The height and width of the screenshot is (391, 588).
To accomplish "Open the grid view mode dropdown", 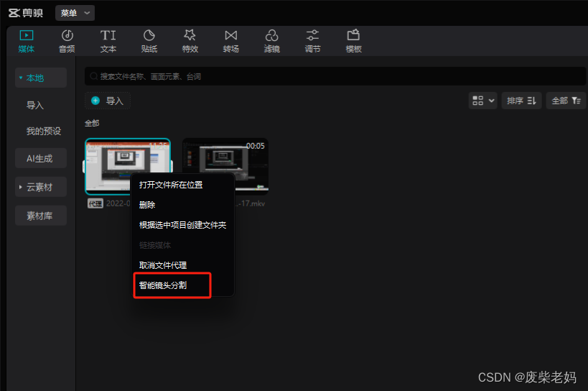I will pyautogui.click(x=482, y=101).
